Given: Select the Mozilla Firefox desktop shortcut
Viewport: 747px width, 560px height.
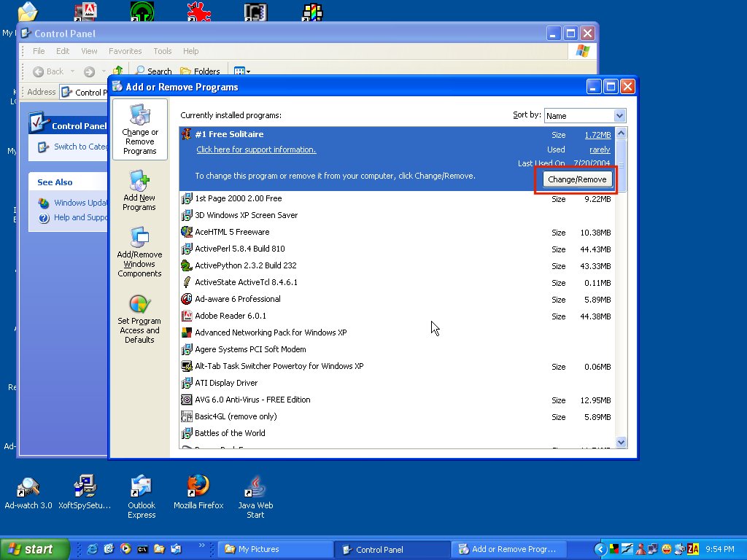Looking at the screenshot, I should (198, 492).
